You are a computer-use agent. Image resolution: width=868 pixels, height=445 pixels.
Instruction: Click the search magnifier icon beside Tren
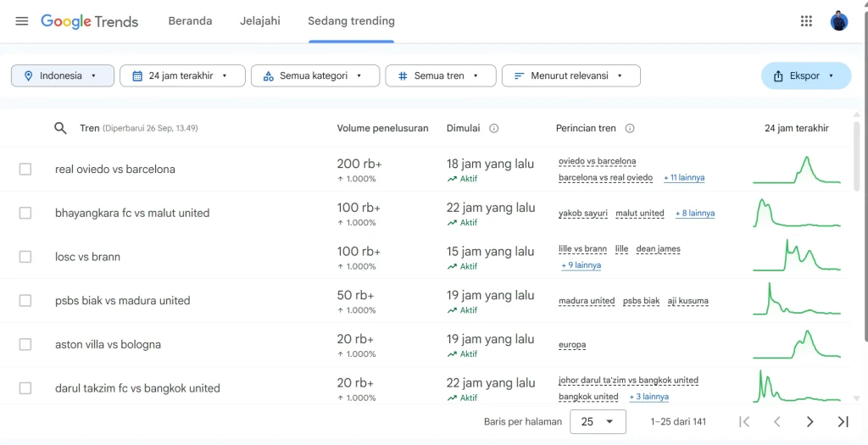tap(60, 128)
